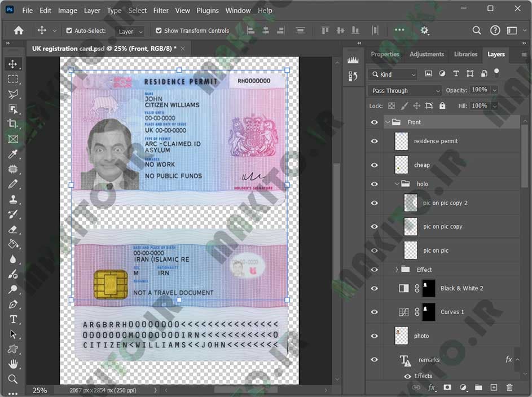
Task: Open the Auto-Select Layer dropdown
Action: pos(130,32)
